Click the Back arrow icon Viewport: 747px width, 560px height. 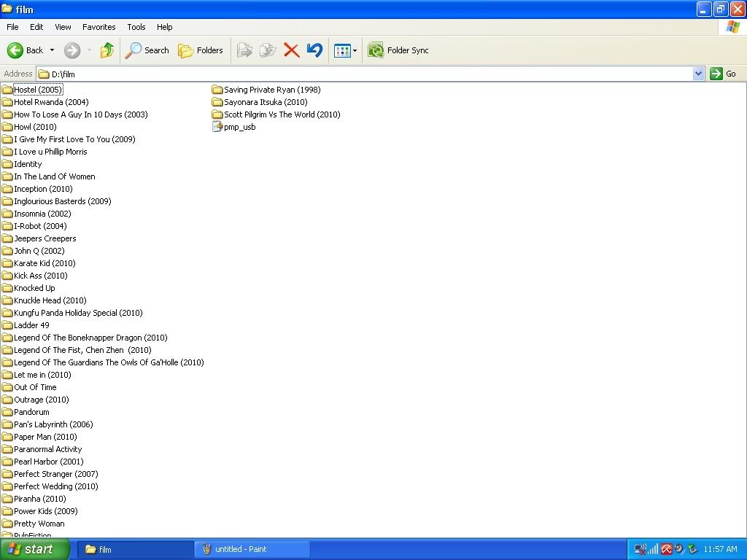coord(15,50)
